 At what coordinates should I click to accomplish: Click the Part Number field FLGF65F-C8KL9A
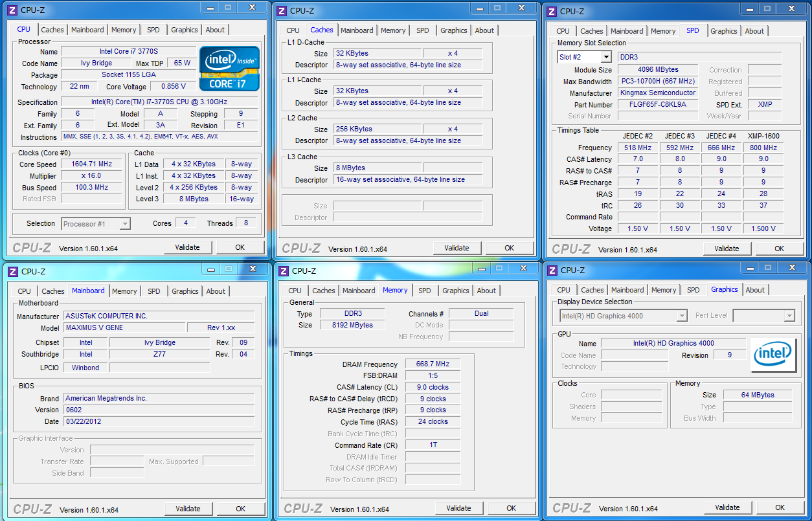[x=658, y=104]
